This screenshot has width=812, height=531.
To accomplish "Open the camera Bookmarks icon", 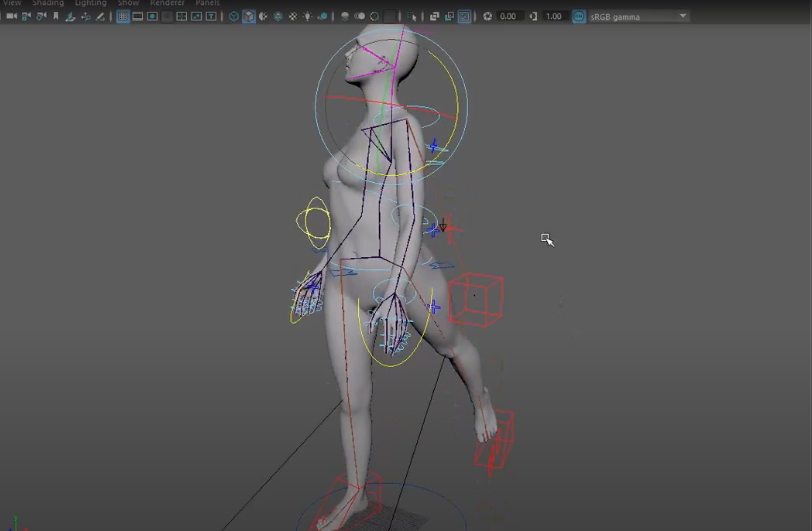I will pos(56,16).
